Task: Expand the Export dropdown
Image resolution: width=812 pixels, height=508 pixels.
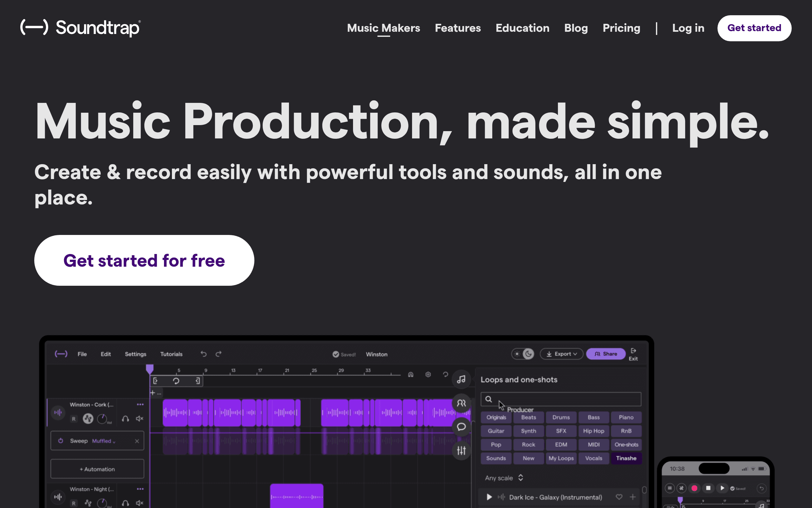Action: [562, 354]
